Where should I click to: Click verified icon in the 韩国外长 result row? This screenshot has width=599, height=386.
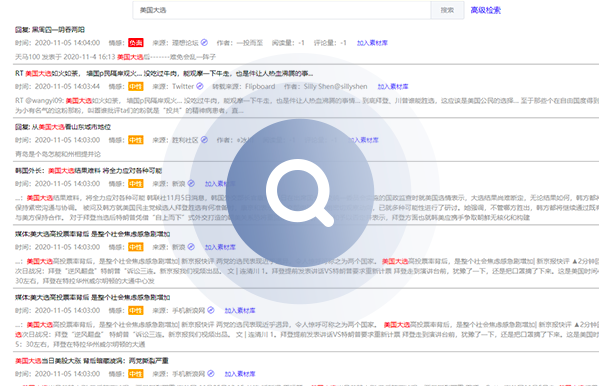click(x=191, y=183)
